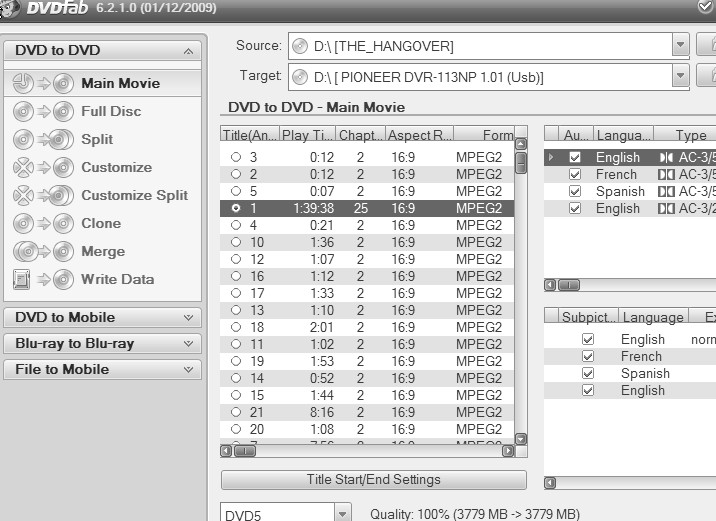The image size is (716, 521).
Task: Select title 10 radio button
Action: pos(236,242)
